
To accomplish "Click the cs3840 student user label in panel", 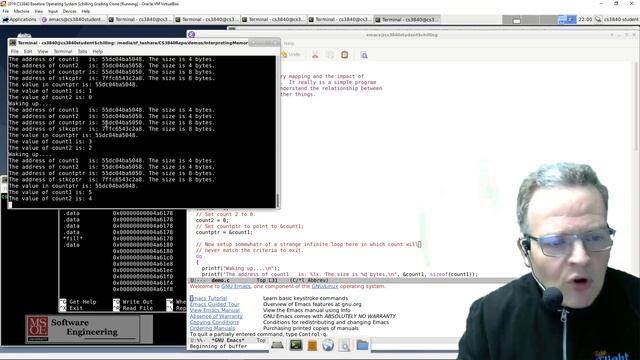I will click(x=621, y=19).
